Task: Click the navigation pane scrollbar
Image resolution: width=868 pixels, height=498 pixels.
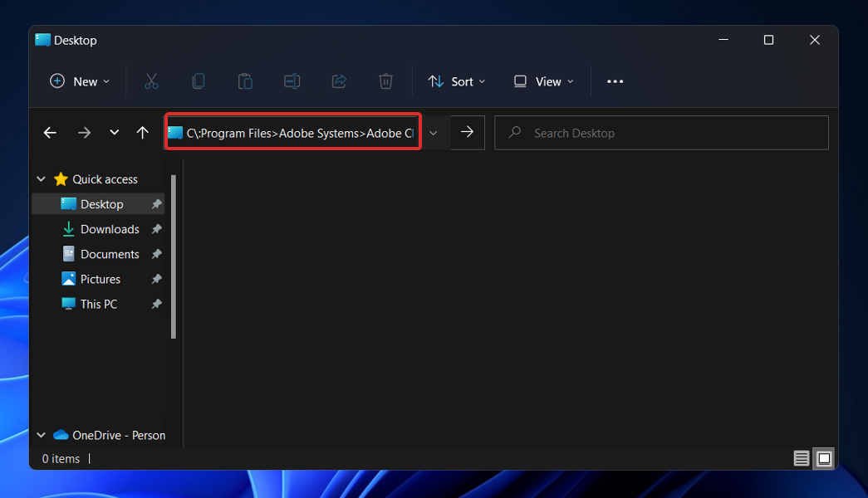Action: coord(174,256)
